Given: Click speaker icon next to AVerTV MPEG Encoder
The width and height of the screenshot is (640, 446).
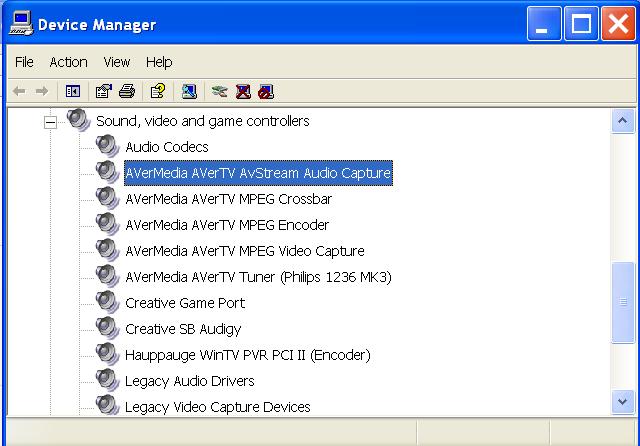Looking at the screenshot, I should click(108, 224).
